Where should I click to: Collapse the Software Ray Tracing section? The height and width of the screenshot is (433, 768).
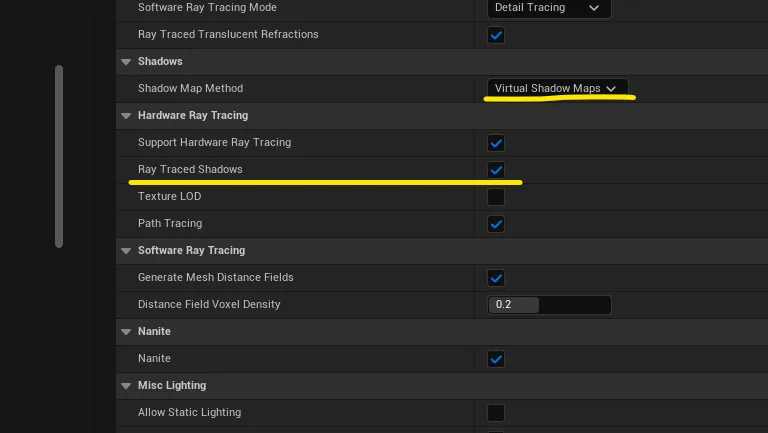126,251
